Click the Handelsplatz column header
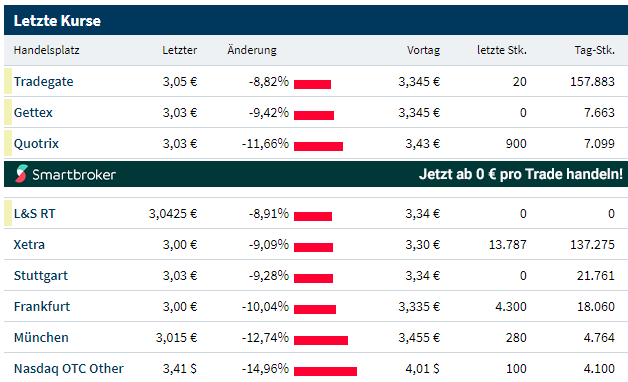Screen dimensions: 628x382 coord(46,50)
